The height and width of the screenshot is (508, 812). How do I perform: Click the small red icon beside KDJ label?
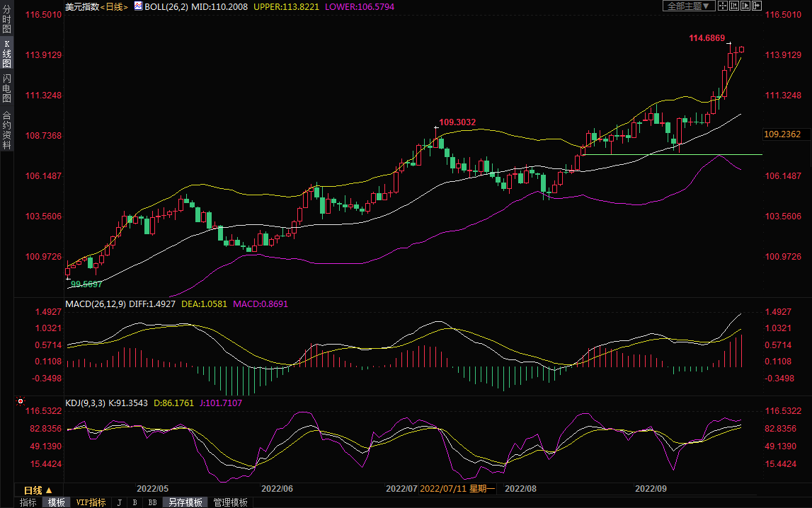[19, 402]
